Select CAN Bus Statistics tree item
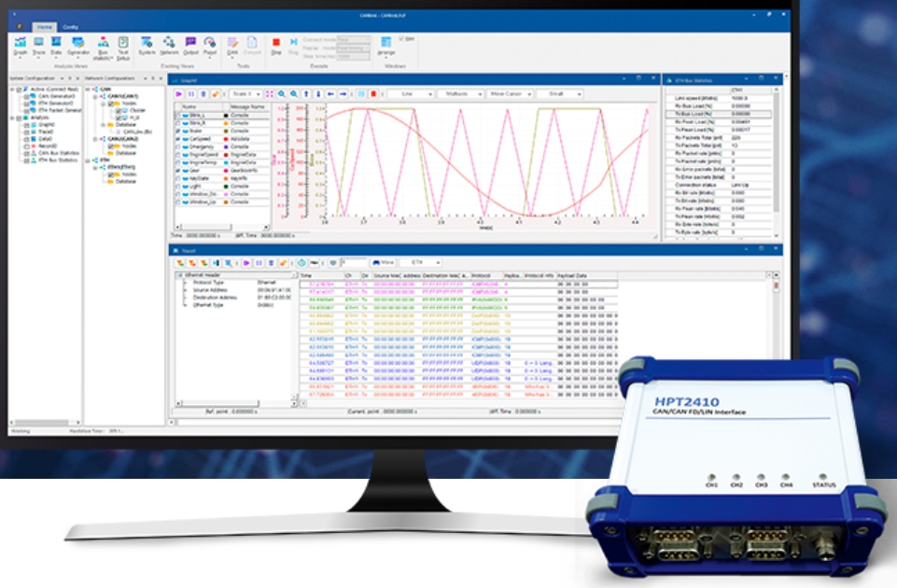Screen dimensions: 897x588 click(x=59, y=153)
